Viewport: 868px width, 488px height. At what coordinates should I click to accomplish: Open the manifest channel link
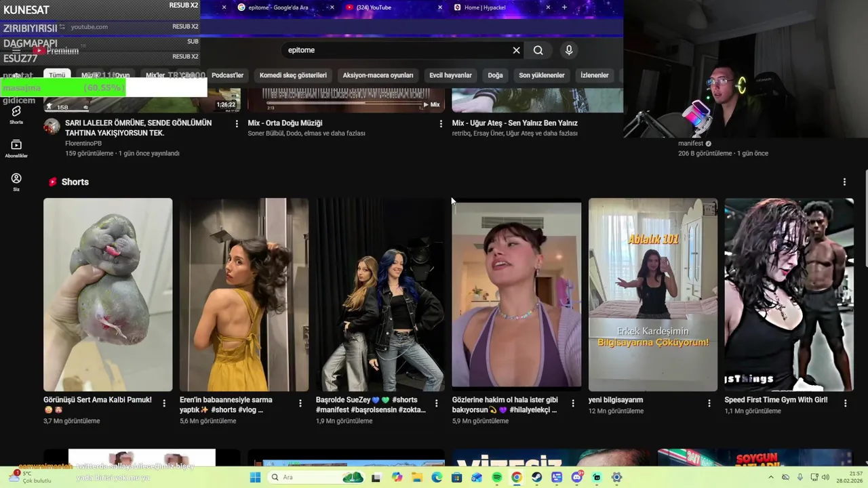pos(691,144)
